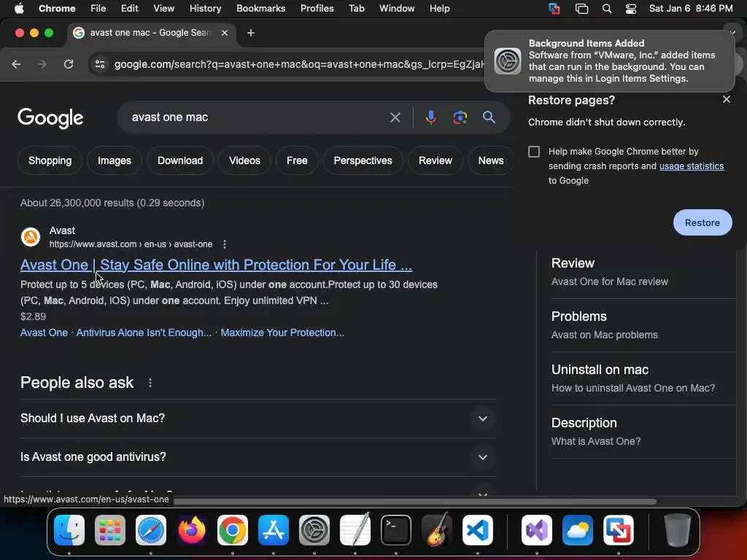The image size is (747, 560).
Task: Click the Avast favicon in search result
Action: tap(31, 237)
